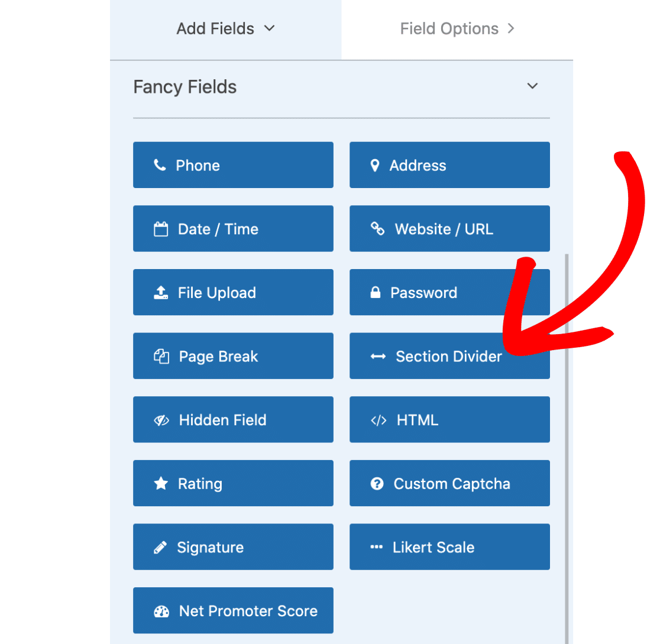The width and height of the screenshot is (660, 644).
Task: Click the chain link icon on Website / URL
Action: [x=376, y=229]
